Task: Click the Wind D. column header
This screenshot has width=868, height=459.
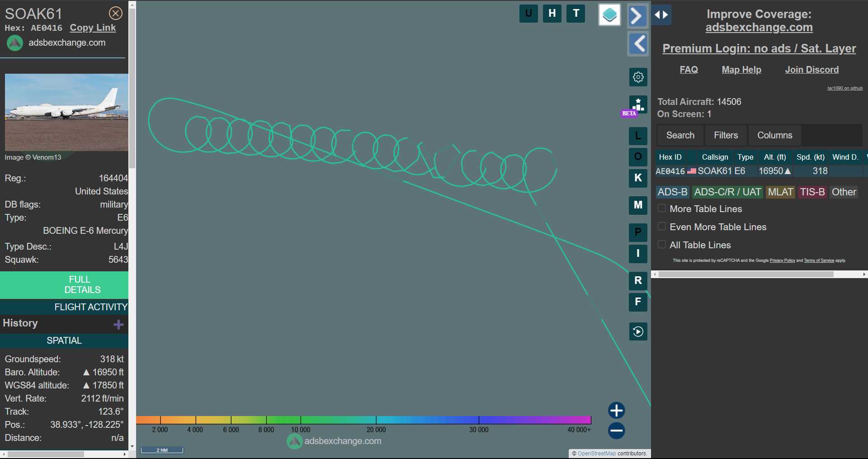Action: (x=845, y=157)
